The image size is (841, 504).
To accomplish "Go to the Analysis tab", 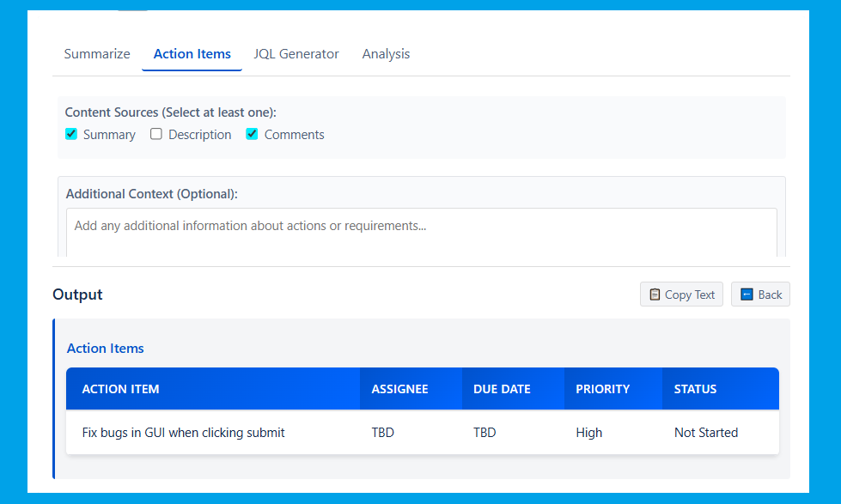I will pyautogui.click(x=386, y=54).
